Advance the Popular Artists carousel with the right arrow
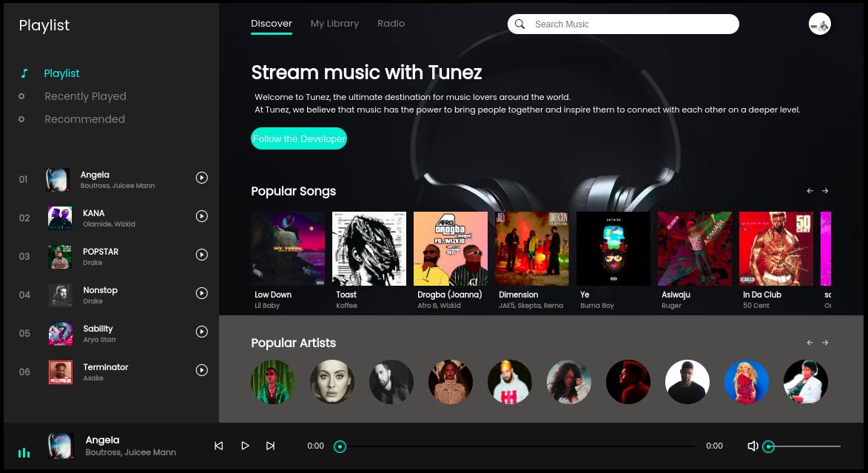The image size is (868, 473). tap(824, 342)
